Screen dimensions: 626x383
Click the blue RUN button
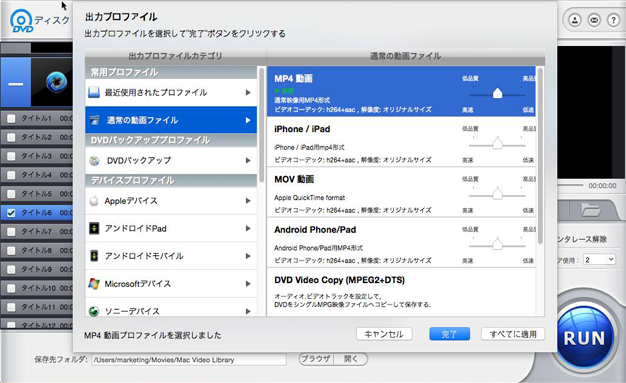(584, 338)
